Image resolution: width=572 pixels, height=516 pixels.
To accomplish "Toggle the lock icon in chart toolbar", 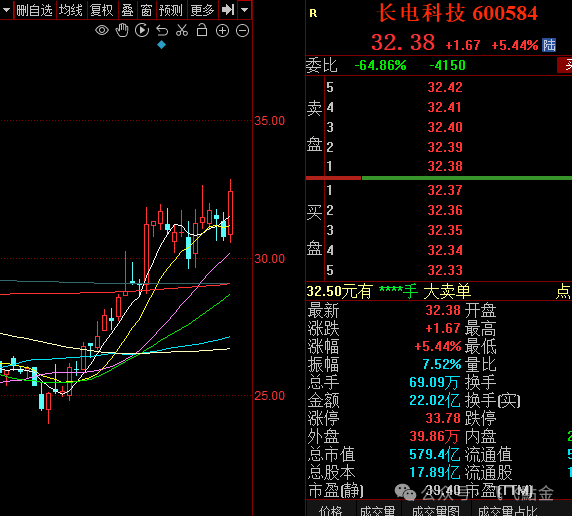I will tap(202, 30).
